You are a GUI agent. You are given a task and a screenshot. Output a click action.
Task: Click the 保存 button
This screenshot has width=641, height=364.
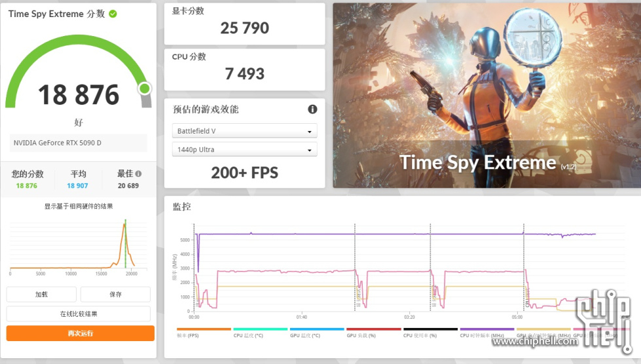[115, 294]
